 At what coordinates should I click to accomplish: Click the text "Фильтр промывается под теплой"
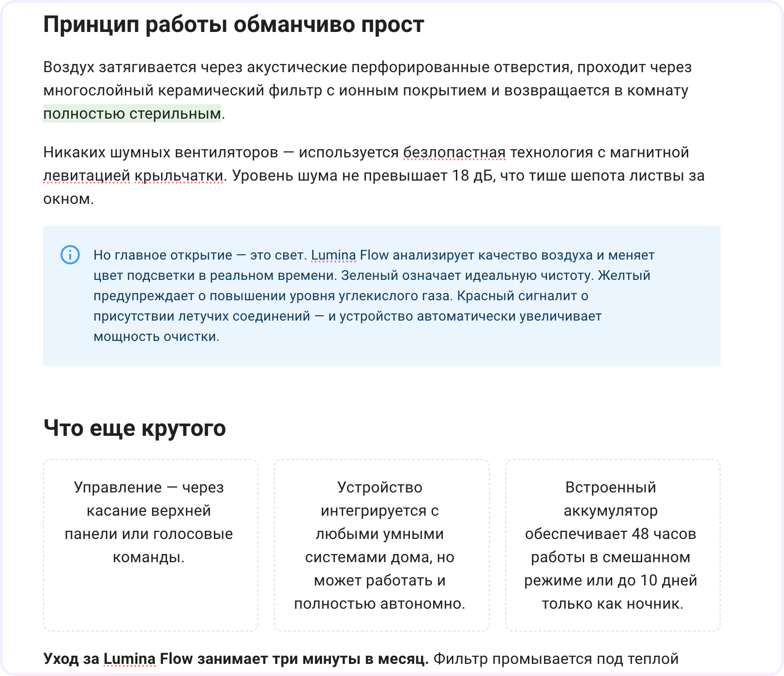click(x=556, y=659)
